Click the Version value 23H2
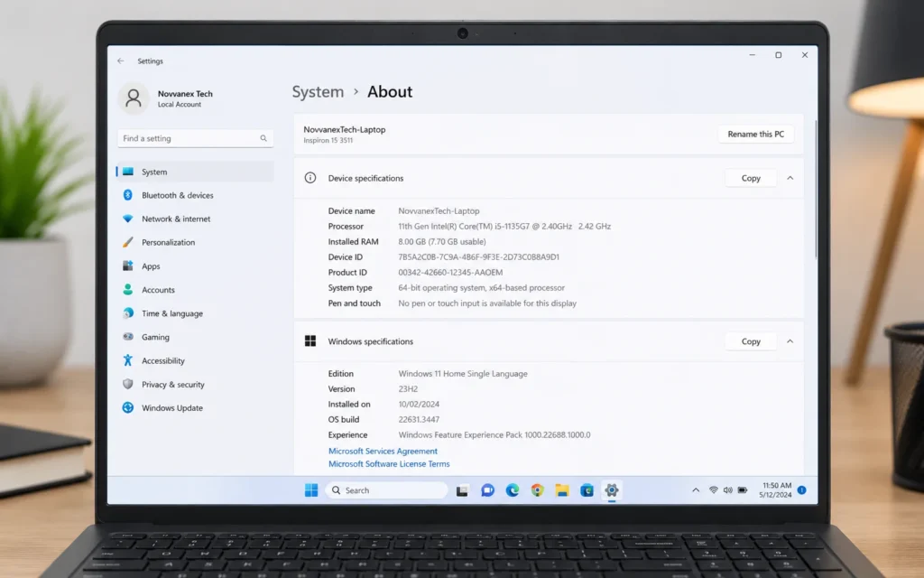 click(408, 388)
